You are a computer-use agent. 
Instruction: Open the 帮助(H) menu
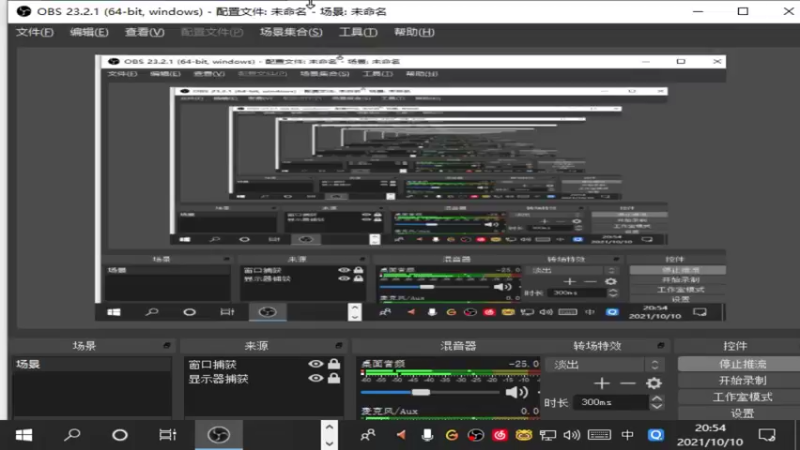(x=414, y=32)
